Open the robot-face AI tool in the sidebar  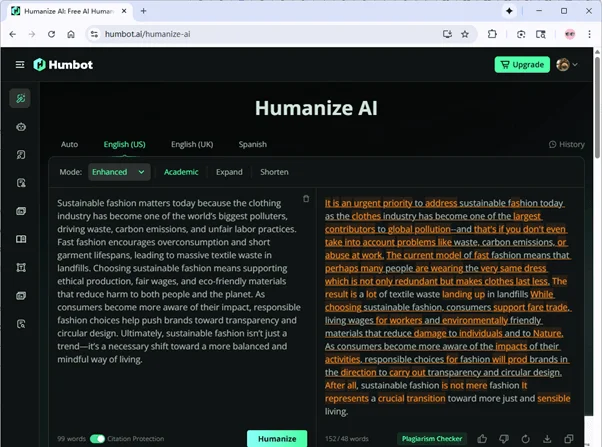(x=20, y=127)
